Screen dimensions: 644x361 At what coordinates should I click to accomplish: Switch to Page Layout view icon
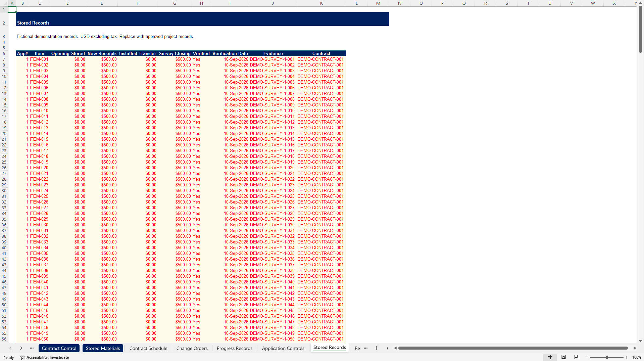click(x=563, y=357)
